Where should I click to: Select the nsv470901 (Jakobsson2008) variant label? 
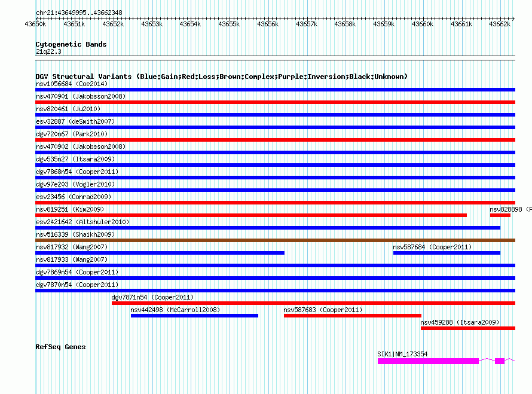(x=81, y=96)
